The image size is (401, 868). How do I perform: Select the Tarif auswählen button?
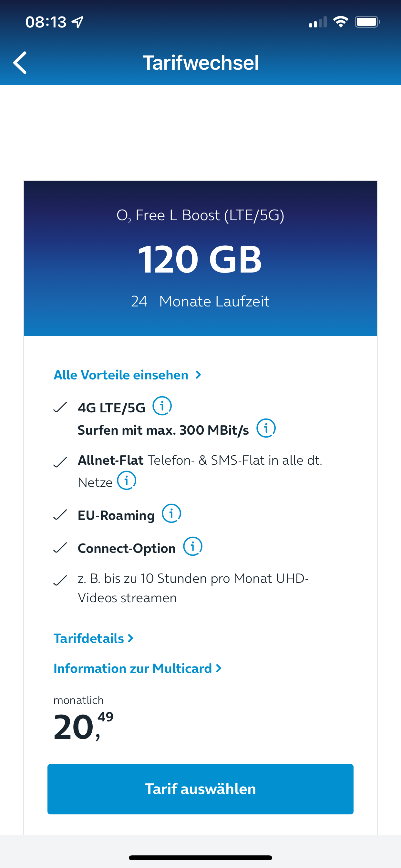pos(200,789)
